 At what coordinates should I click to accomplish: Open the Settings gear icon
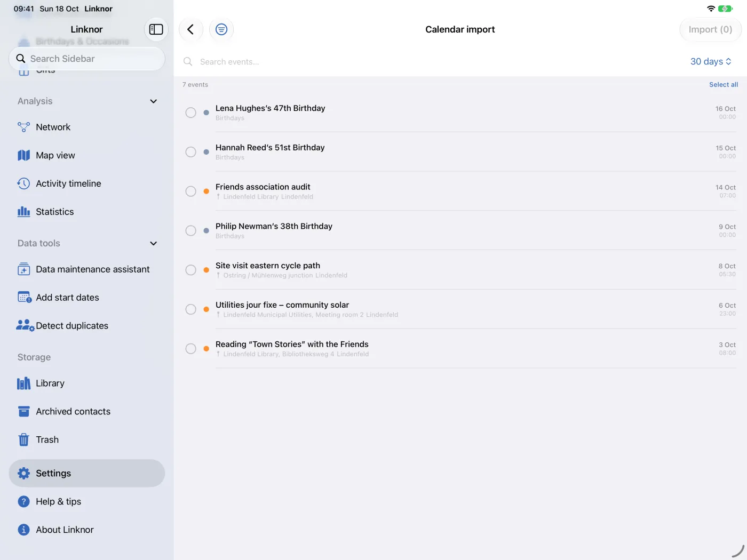[x=23, y=473]
